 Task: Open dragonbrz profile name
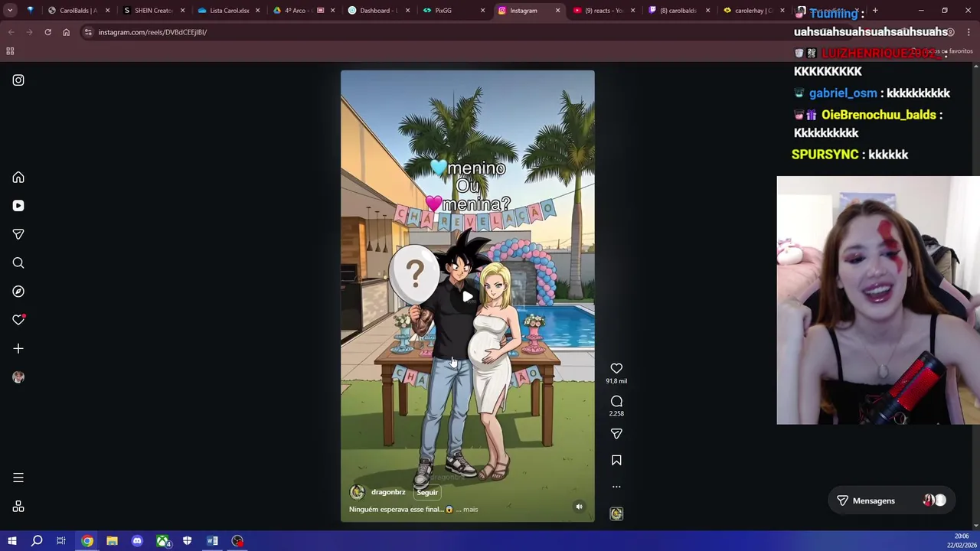click(x=388, y=493)
